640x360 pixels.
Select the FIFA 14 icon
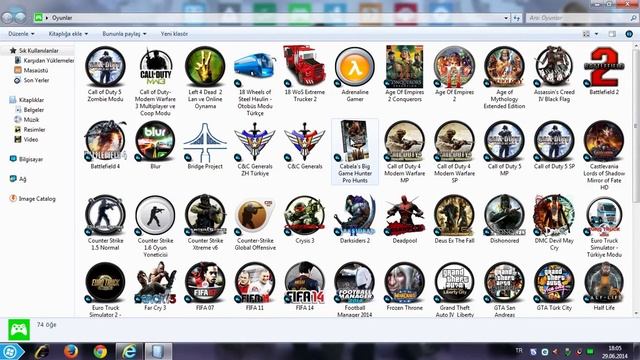[x=304, y=282]
